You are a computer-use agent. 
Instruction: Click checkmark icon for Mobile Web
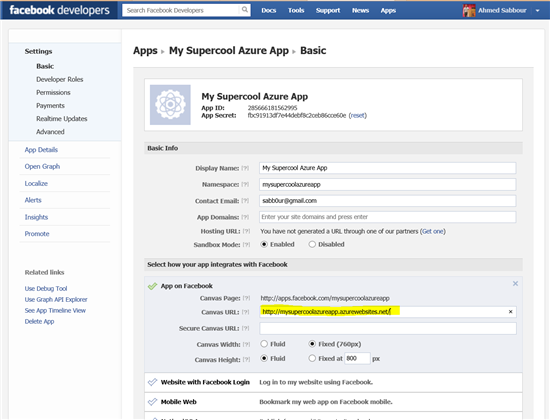click(x=152, y=402)
